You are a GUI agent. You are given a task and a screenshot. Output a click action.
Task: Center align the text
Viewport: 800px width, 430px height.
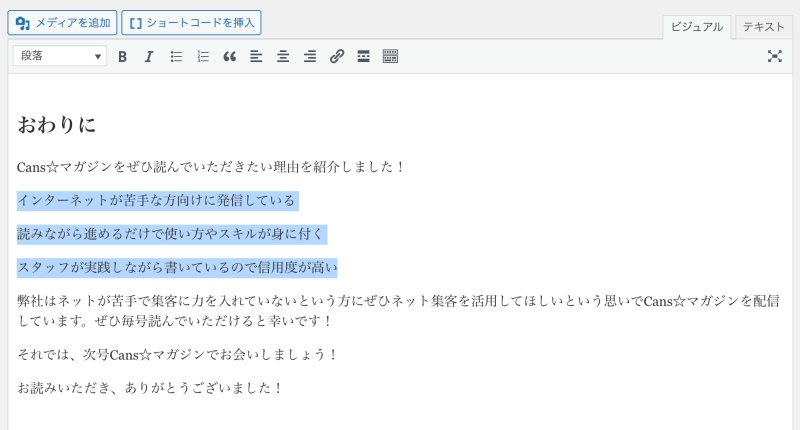283,57
